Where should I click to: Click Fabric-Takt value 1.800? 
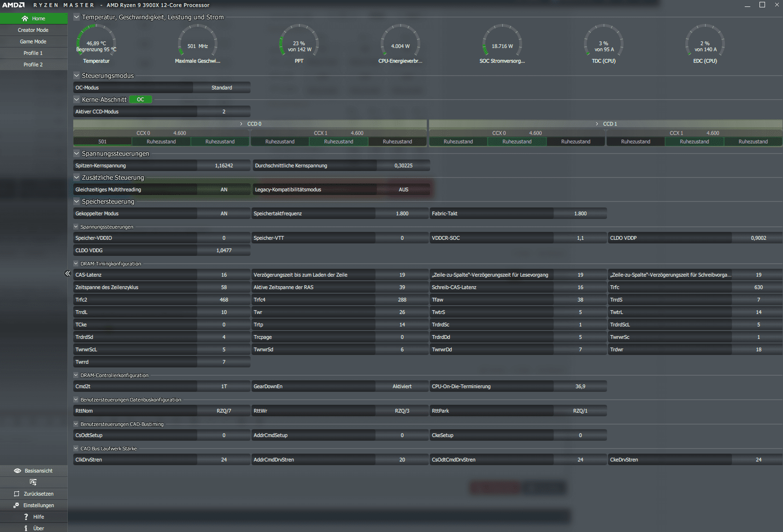tap(580, 213)
